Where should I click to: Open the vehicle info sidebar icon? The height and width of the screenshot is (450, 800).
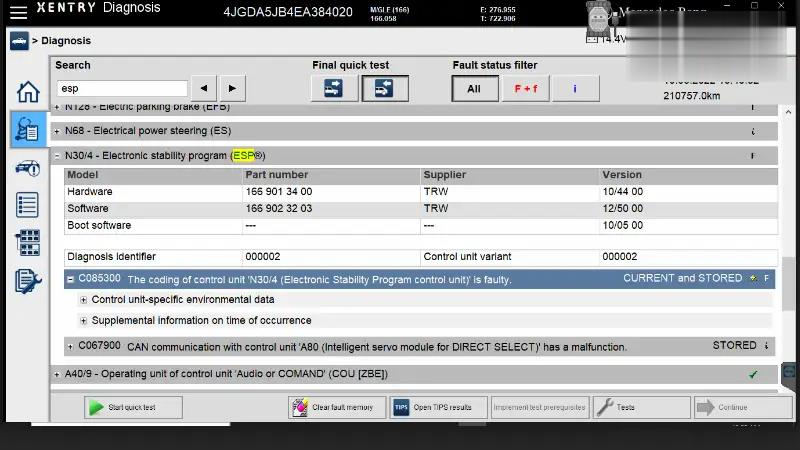click(28, 168)
